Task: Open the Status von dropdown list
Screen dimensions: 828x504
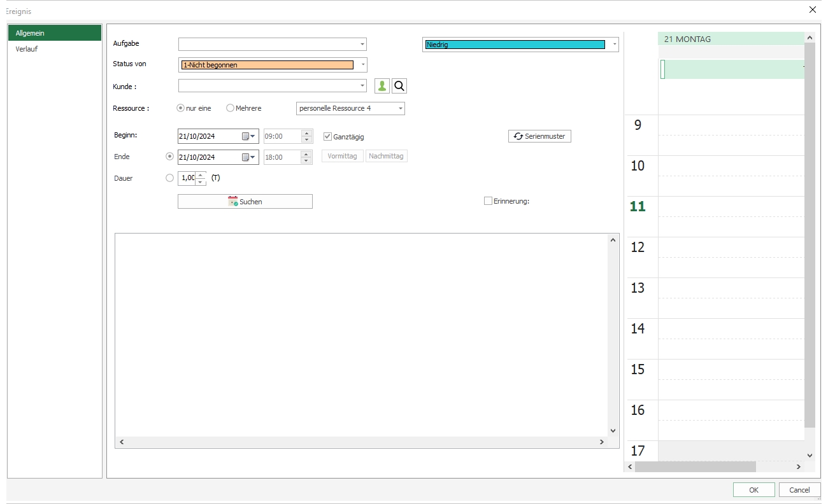Action: coord(362,65)
